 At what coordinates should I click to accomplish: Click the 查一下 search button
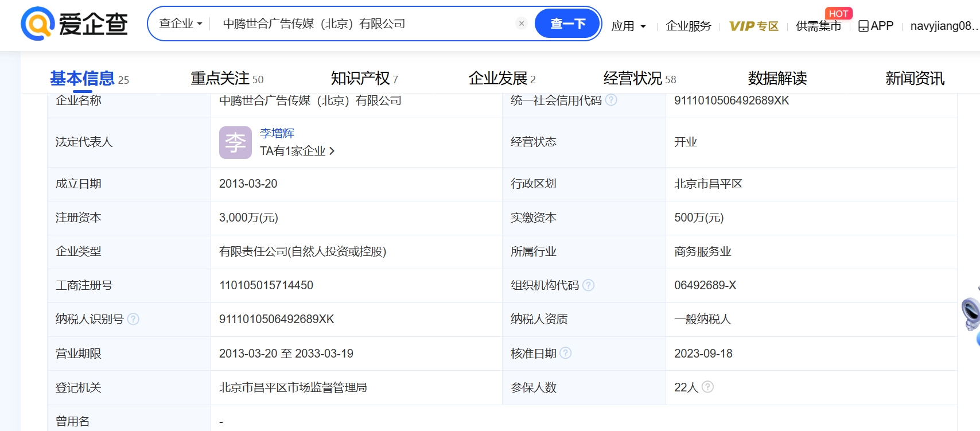(567, 24)
